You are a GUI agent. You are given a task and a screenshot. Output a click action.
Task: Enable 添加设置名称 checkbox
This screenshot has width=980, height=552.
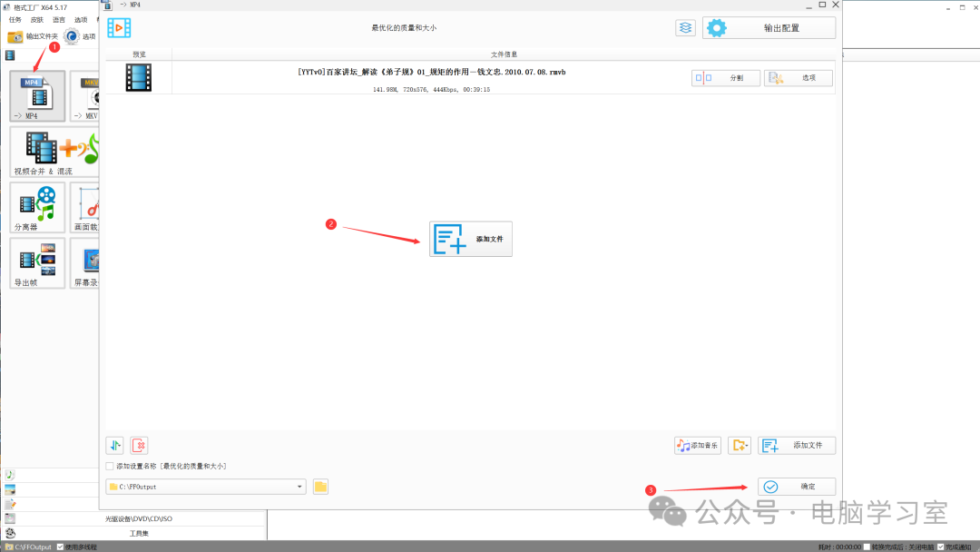click(110, 467)
